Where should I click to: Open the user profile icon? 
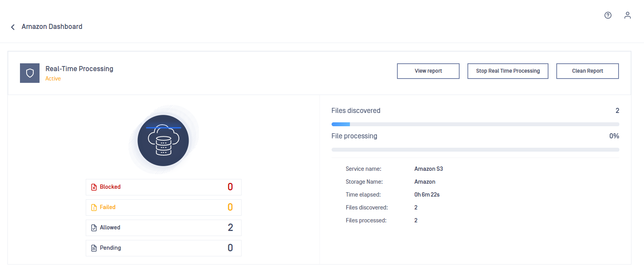(x=628, y=15)
